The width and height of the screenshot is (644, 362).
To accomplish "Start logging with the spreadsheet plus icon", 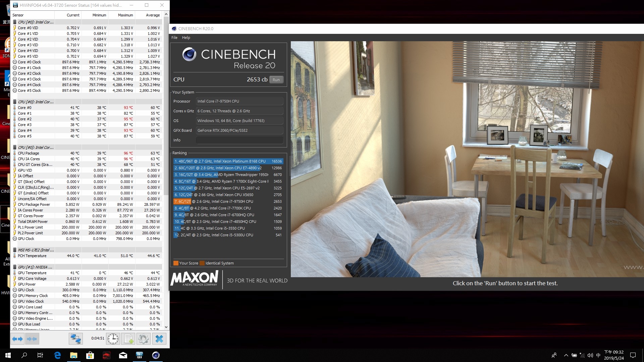I will click(128, 339).
